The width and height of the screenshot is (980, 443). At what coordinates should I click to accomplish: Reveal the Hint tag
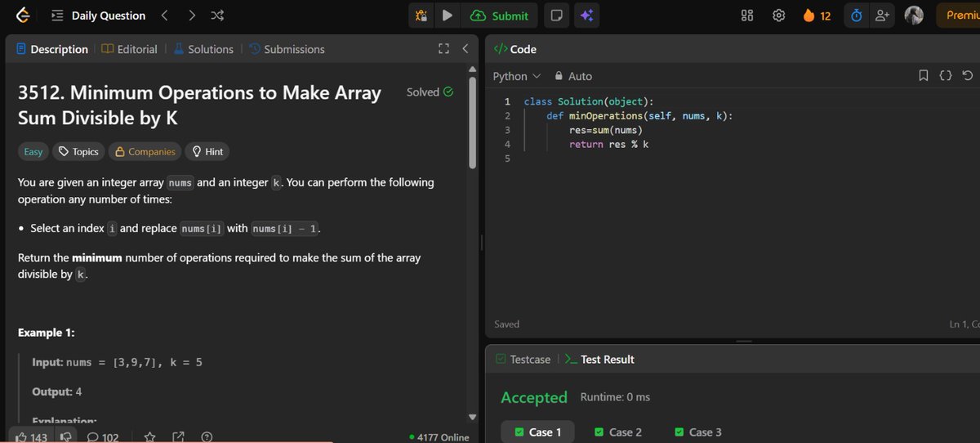[x=207, y=151]
